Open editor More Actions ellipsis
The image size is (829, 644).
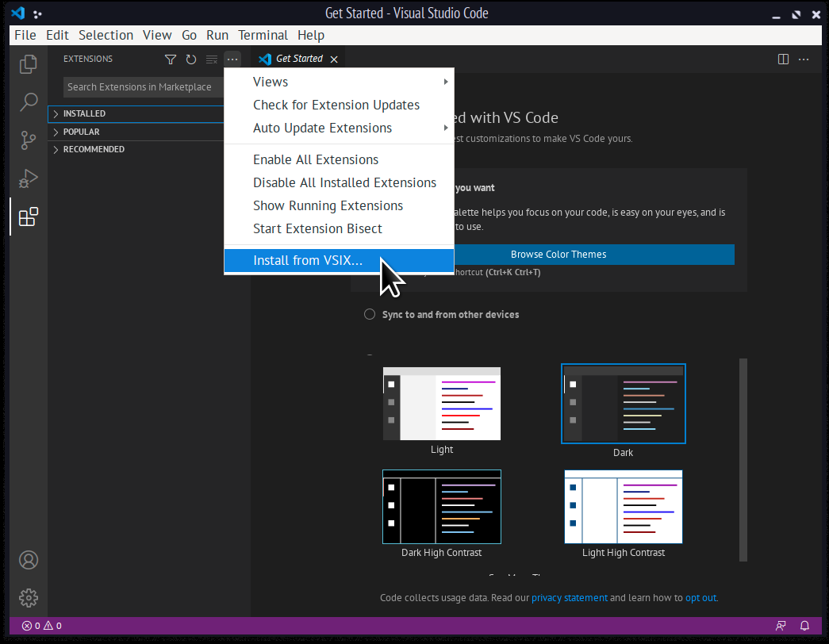tap(804, 59)
